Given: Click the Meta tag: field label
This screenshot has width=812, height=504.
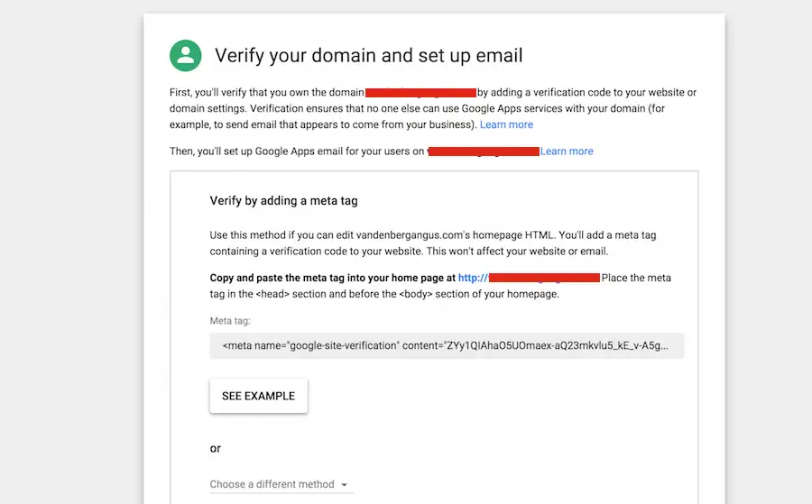Looking at the screenshot, I should tap(230, 320).
